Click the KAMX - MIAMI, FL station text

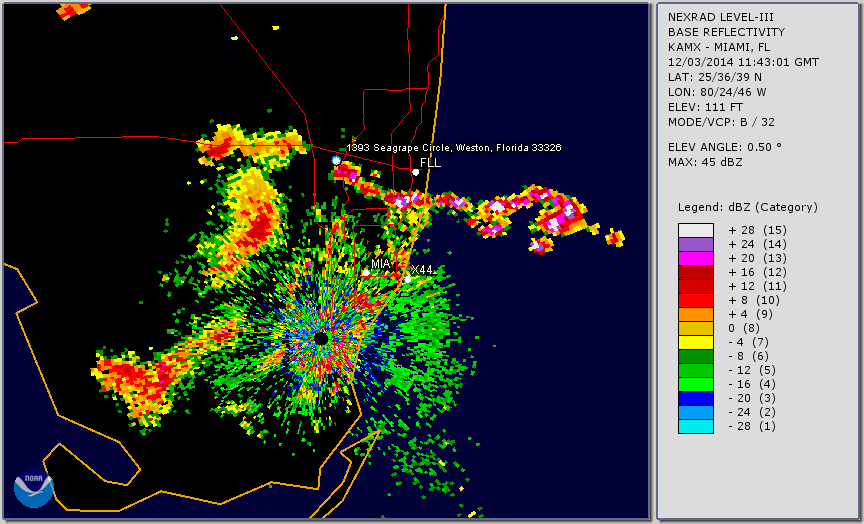[719, 47]
